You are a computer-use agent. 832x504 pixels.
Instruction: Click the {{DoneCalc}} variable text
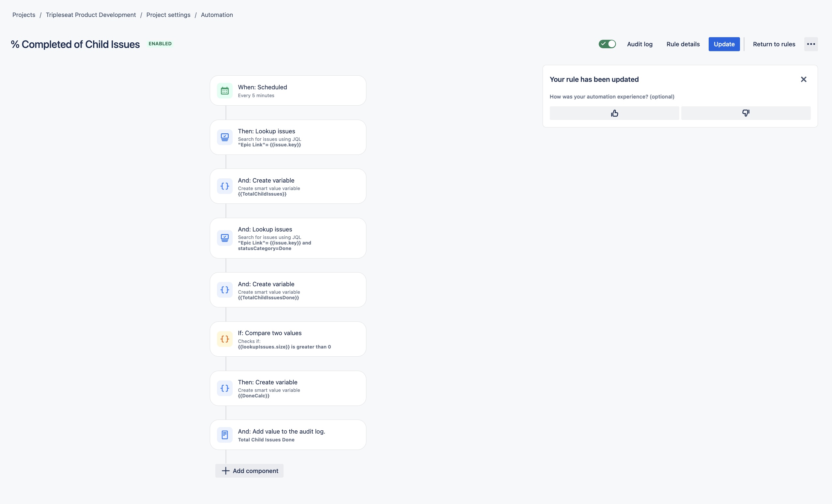pyautogui.click(x=254, y=396)
